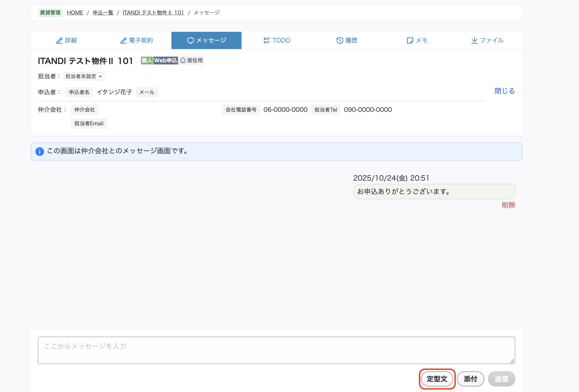Click the 賃貸管理 badge in breadcrumb
Screen dimensions: 579x392
click(x=50, y=13)
